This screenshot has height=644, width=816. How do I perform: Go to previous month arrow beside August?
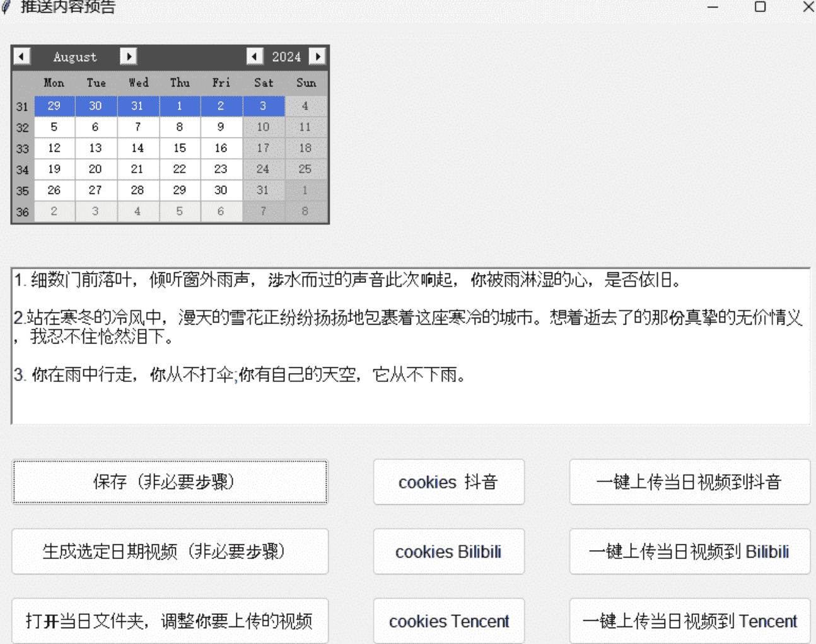(21, 57)
